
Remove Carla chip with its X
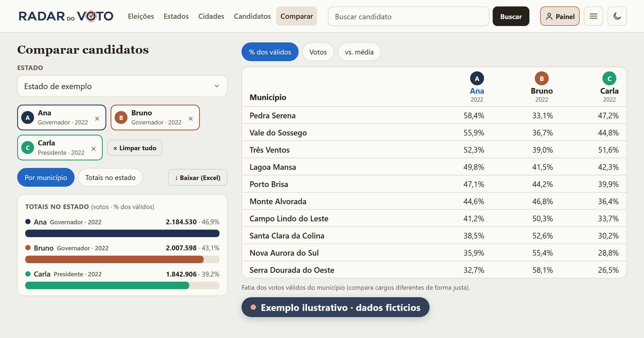tap(93, 149)
